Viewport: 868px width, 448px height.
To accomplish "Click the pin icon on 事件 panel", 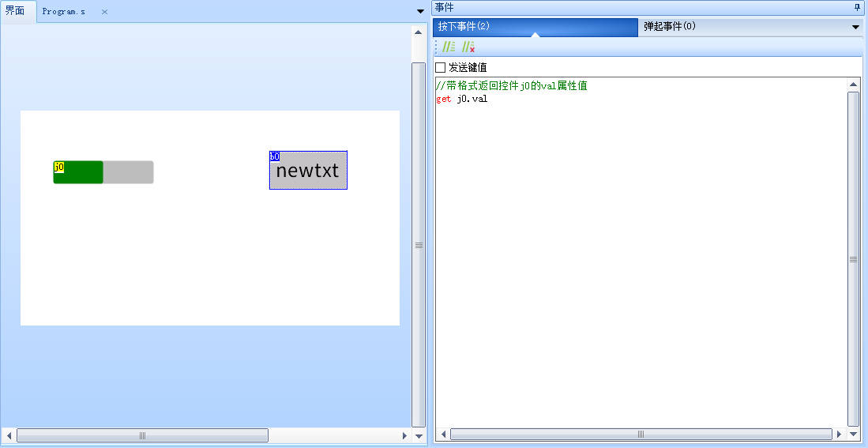I will tap(858, 7).
